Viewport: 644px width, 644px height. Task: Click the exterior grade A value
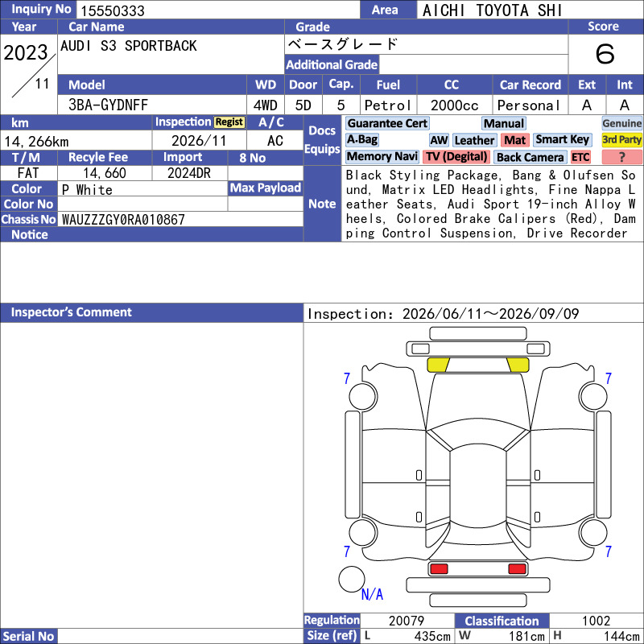click(587, 105)
